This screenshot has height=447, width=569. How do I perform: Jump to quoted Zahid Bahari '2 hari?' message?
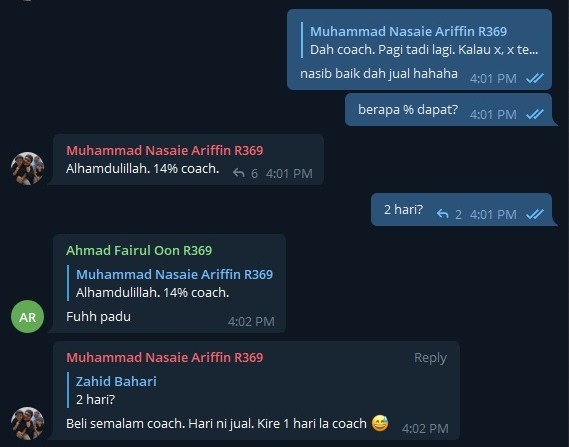(116, 390)
